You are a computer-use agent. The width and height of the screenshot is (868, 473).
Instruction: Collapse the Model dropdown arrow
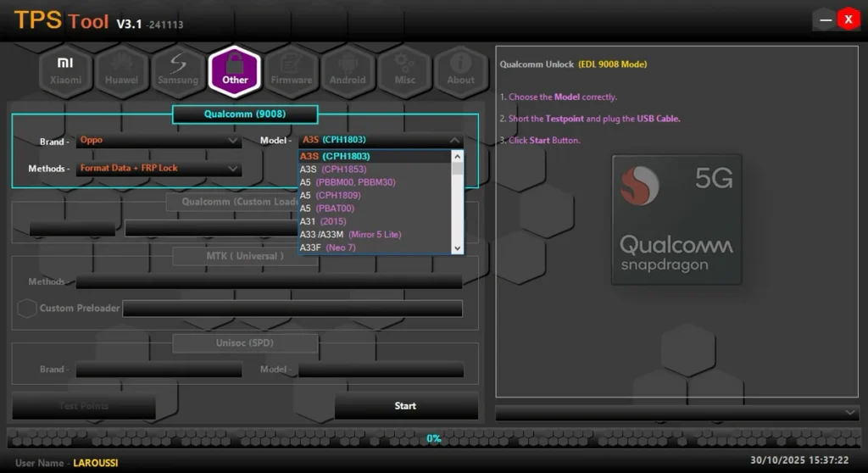click(454, 141)
